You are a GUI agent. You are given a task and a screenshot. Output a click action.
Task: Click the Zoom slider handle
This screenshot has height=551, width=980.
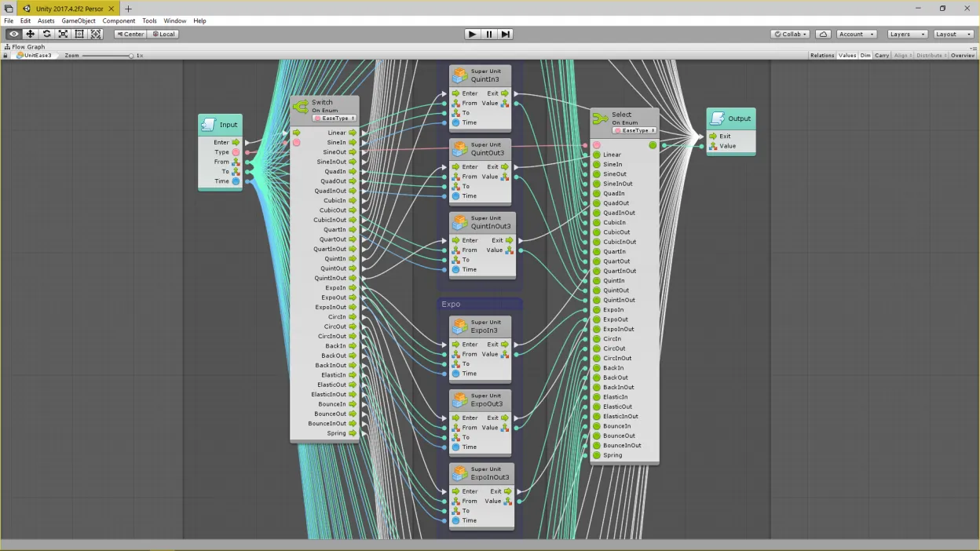(131, 56)
